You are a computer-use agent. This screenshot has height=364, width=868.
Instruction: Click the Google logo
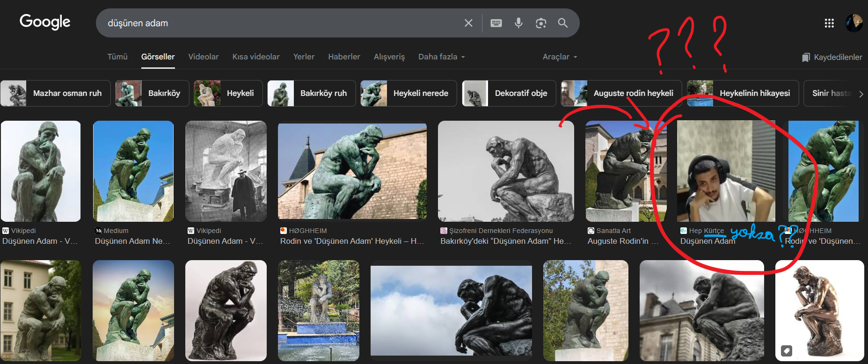(x=45, y=22)
